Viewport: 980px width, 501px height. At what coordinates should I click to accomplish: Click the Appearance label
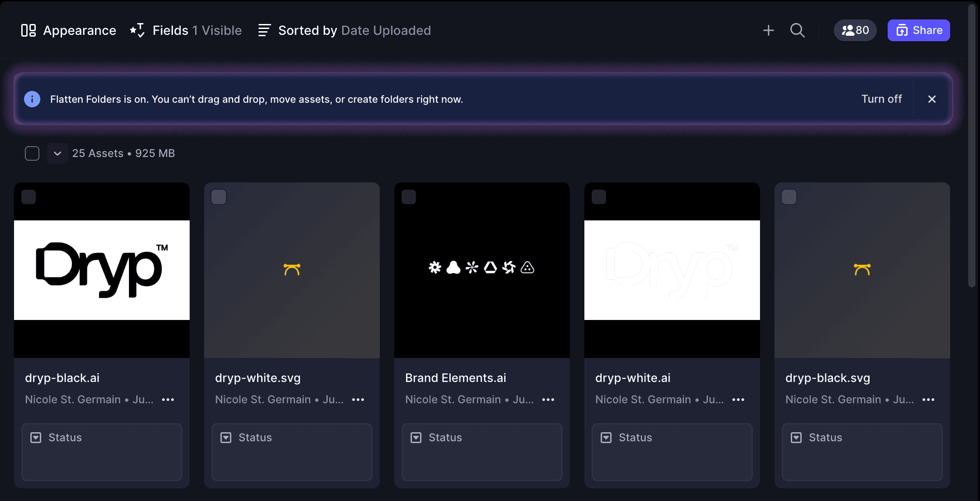point(80,30)
